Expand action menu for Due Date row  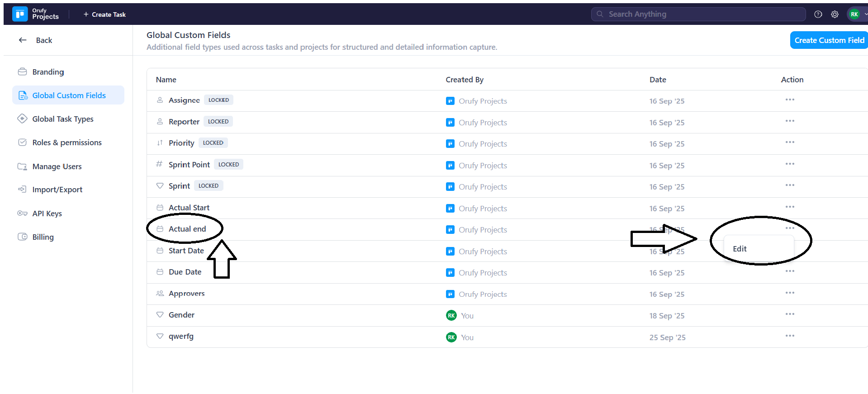[x=790, y=271]
